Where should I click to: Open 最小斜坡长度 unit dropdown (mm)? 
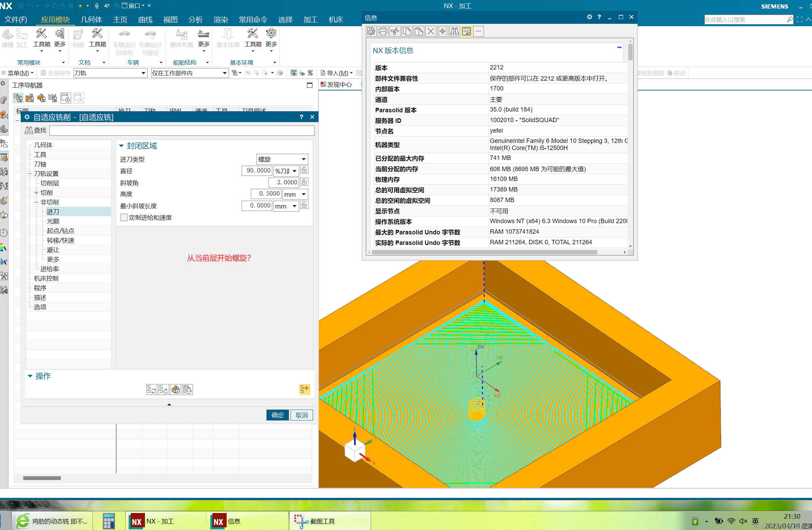click(286, 206)
